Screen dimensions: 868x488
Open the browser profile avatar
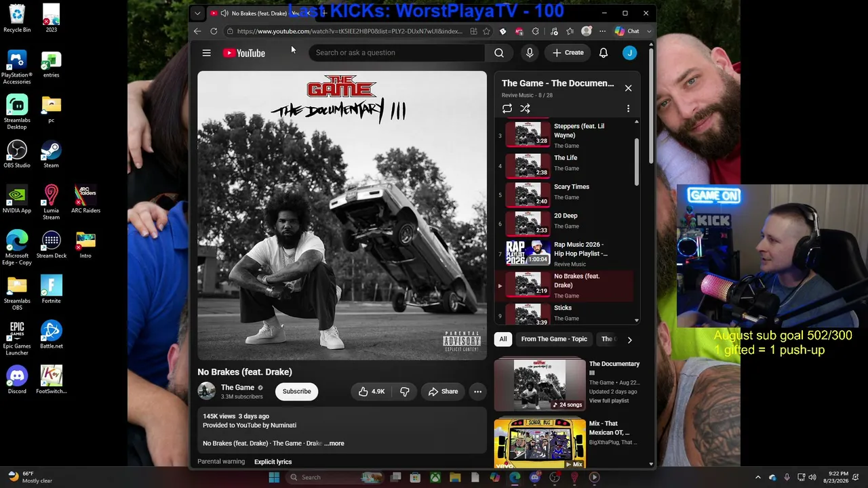pyautogui.click(x=587, y=31)
